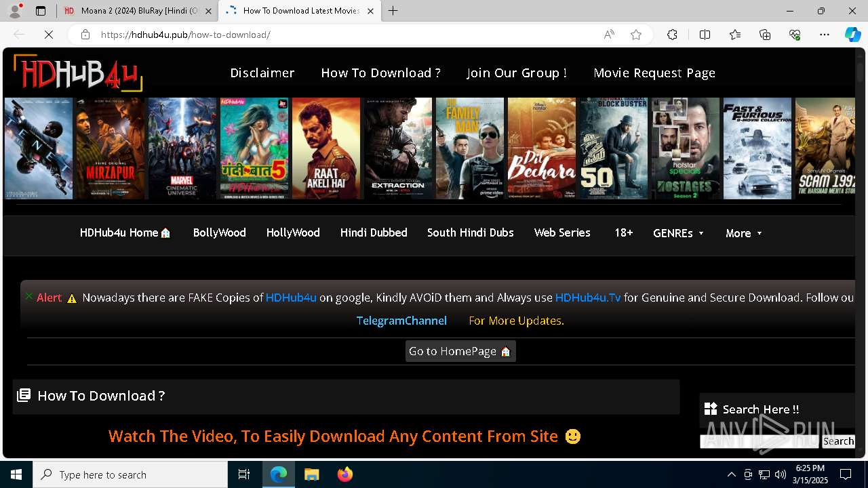
Task: Click the sidebar Search button
Action: coord(838,441)
